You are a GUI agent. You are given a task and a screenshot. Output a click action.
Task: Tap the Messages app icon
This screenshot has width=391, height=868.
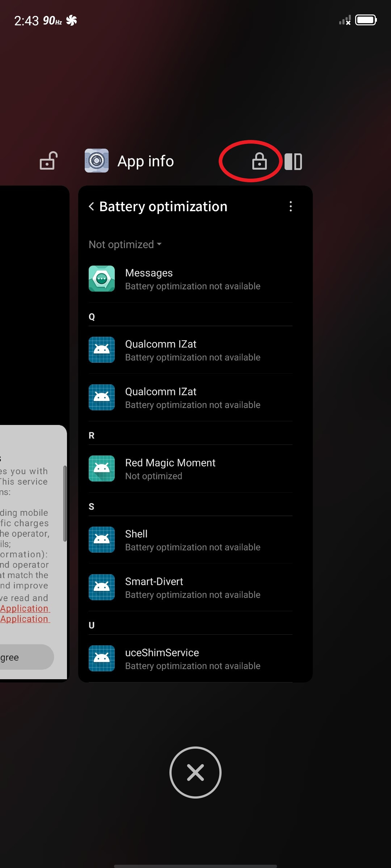pyautogui.click(x=102, y=278)
